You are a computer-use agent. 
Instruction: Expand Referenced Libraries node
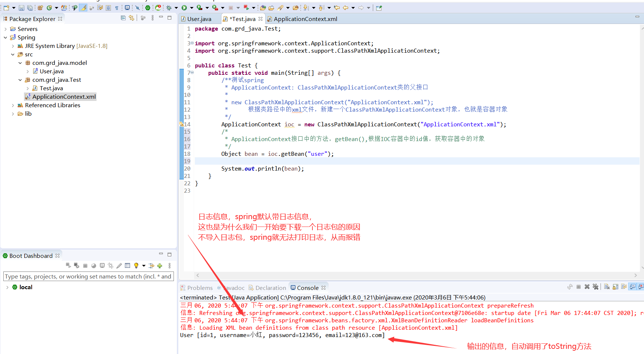(x=13, y=105)
